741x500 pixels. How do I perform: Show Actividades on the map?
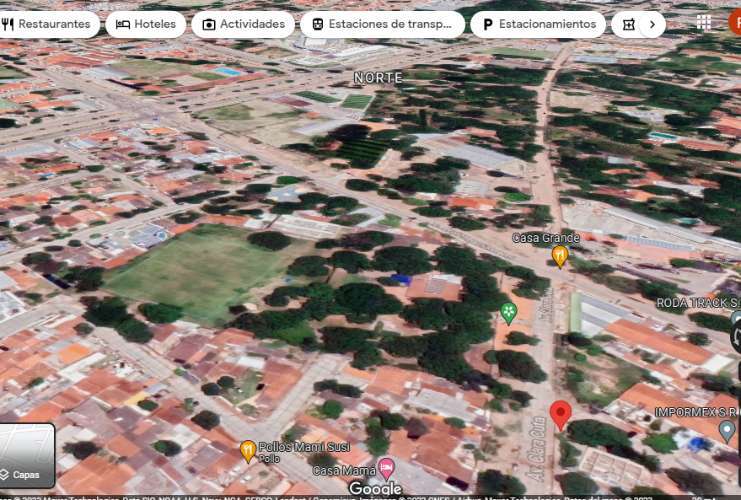[242, 24]
